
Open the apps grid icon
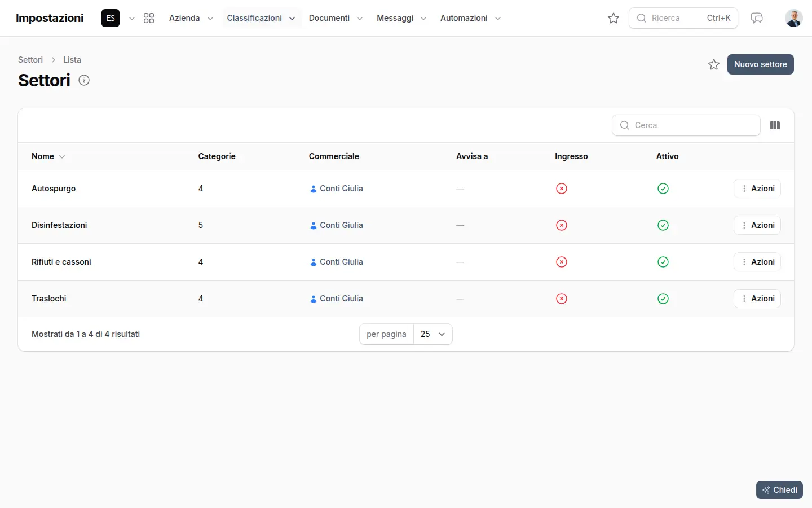pos(149,18)
